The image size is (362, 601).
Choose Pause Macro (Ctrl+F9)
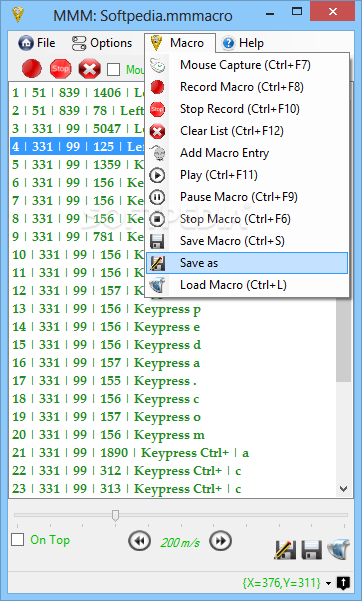247,197
